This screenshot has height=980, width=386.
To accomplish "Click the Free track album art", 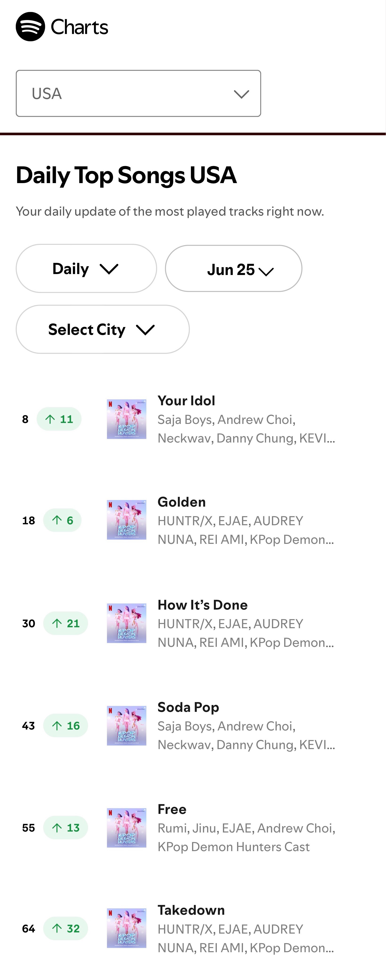I will click(x=127, y=828).
